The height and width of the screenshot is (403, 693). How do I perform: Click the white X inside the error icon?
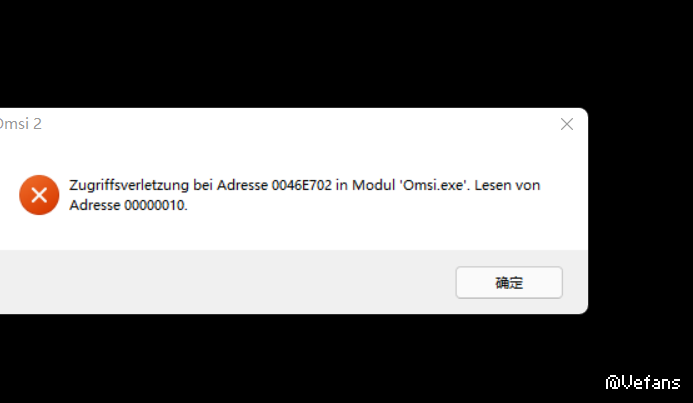(39, 195)
